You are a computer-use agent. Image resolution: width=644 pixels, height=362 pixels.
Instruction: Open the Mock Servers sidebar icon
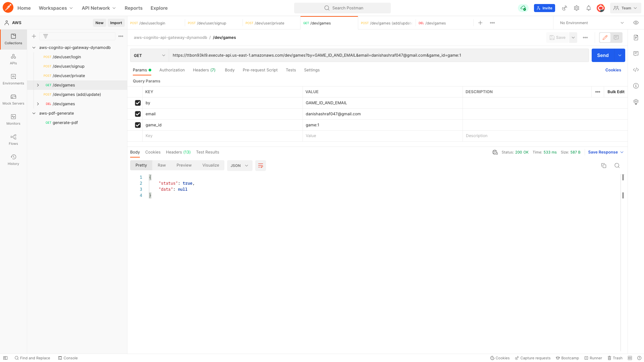pyautogui.click(x=13, y=99)
